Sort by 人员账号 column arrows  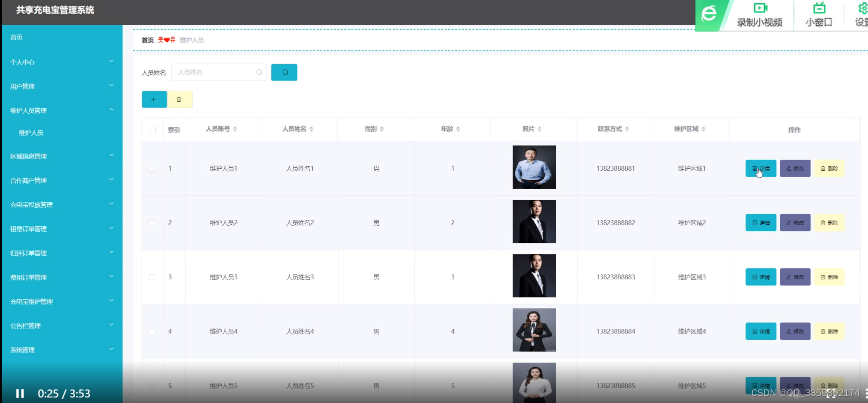pos(235,129)
